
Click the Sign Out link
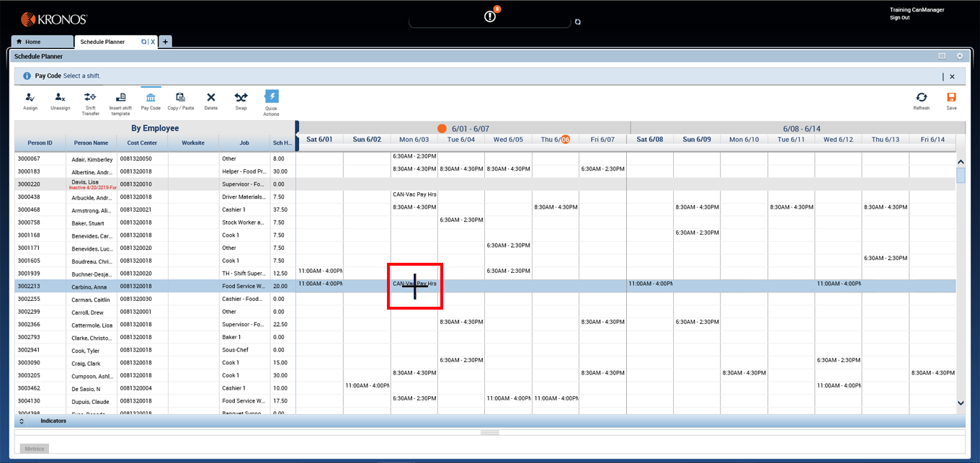coord(899,17)
